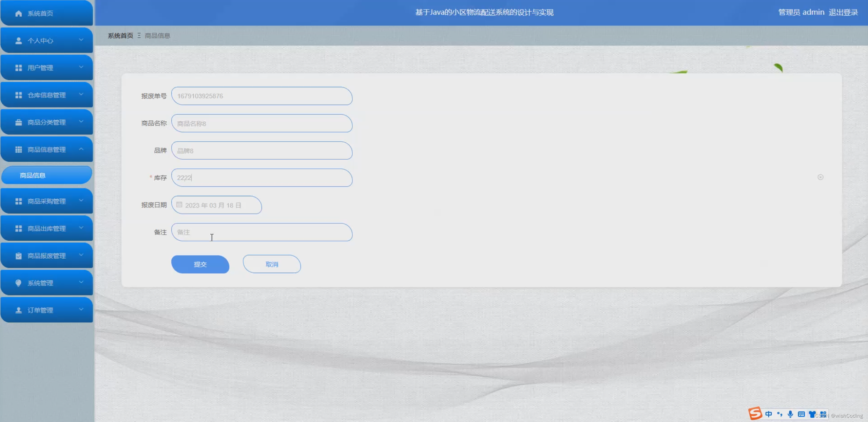Image resolution: width=868 pixels, height=422 pixels.
Task: Click 管理员 admin in the header
Action: click(x=801, y=12)
